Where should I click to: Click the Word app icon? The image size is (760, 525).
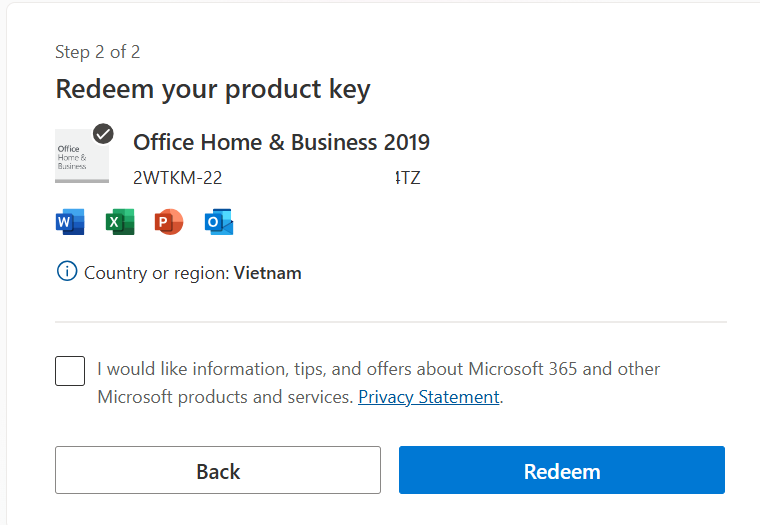pos(70,222)
